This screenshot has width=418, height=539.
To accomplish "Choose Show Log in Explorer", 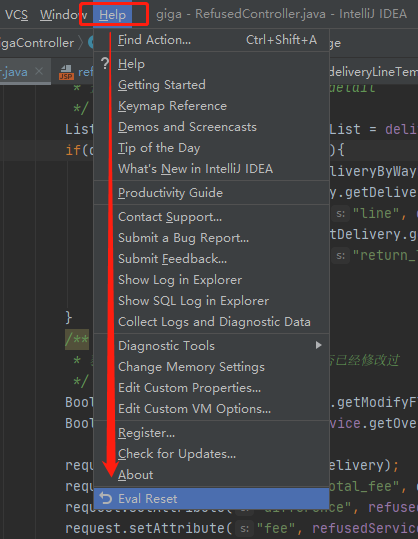I will tap(212, 280).
